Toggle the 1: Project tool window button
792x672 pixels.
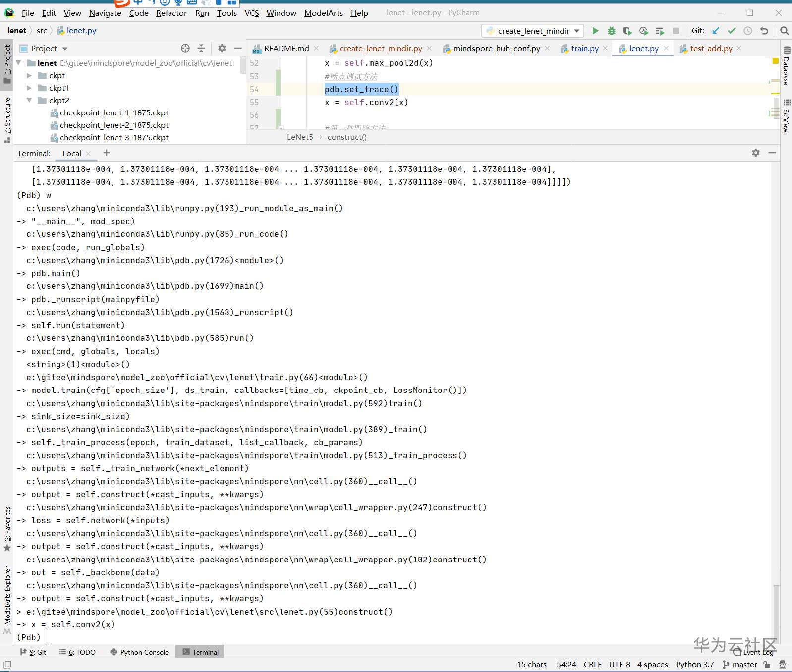click(7, 64)
